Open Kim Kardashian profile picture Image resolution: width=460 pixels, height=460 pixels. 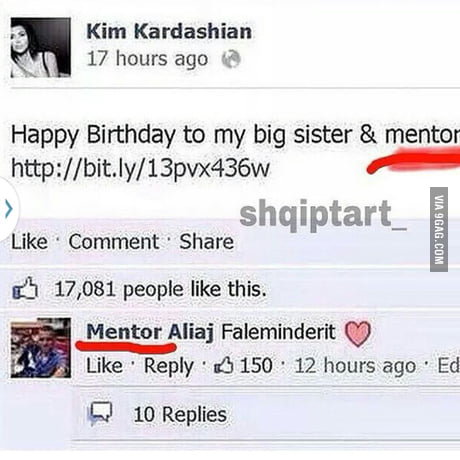pos(41,48)
